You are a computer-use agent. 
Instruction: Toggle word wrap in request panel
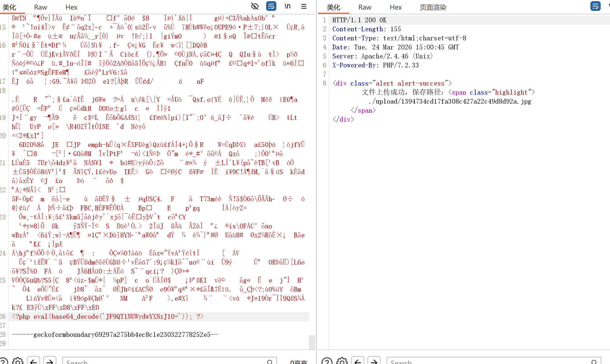[271, 6]
